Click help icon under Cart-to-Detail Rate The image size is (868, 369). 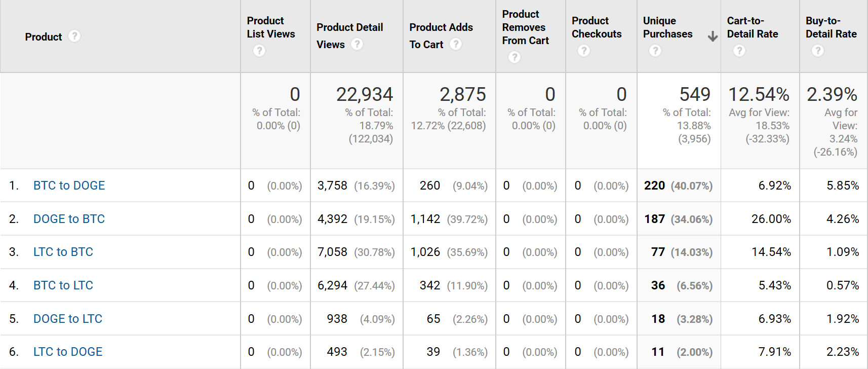click(x=739, y=51)
